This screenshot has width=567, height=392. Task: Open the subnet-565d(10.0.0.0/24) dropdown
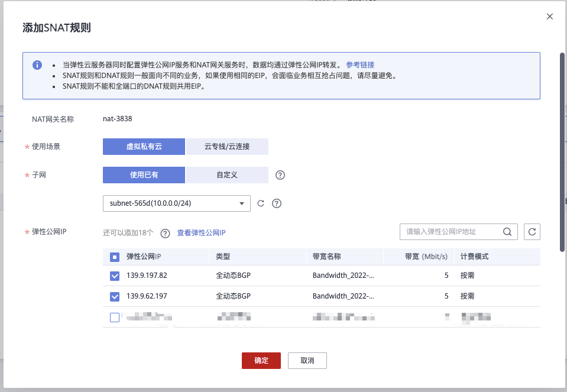176,203
